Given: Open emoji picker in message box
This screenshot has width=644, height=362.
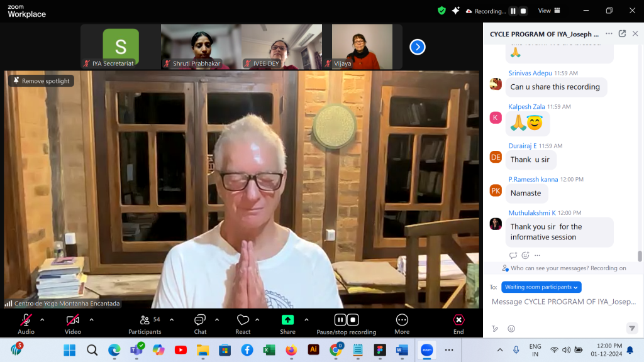Looking at the screenshot, I should (x=511, y=329).
